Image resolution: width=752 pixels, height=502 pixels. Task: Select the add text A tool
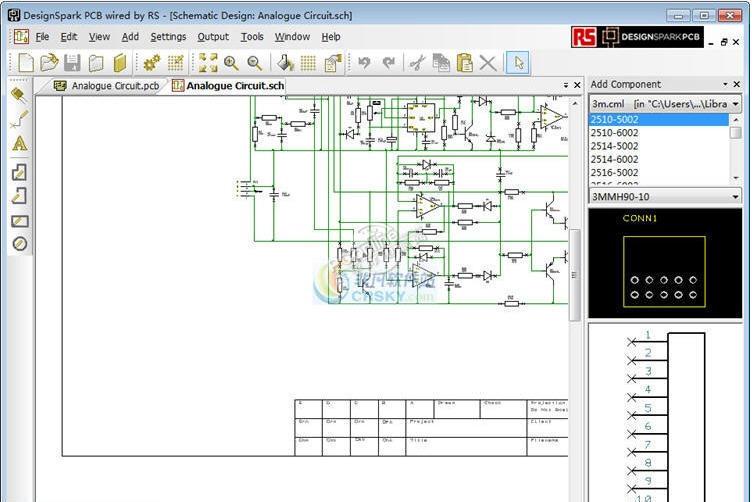click(19, 143)
